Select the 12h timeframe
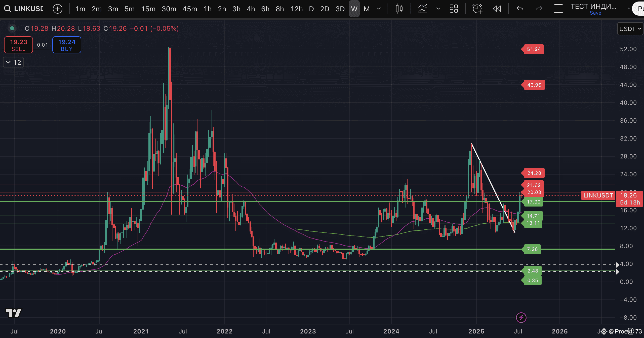The height and width of the screenshot is (338, 644). (297, 9)
